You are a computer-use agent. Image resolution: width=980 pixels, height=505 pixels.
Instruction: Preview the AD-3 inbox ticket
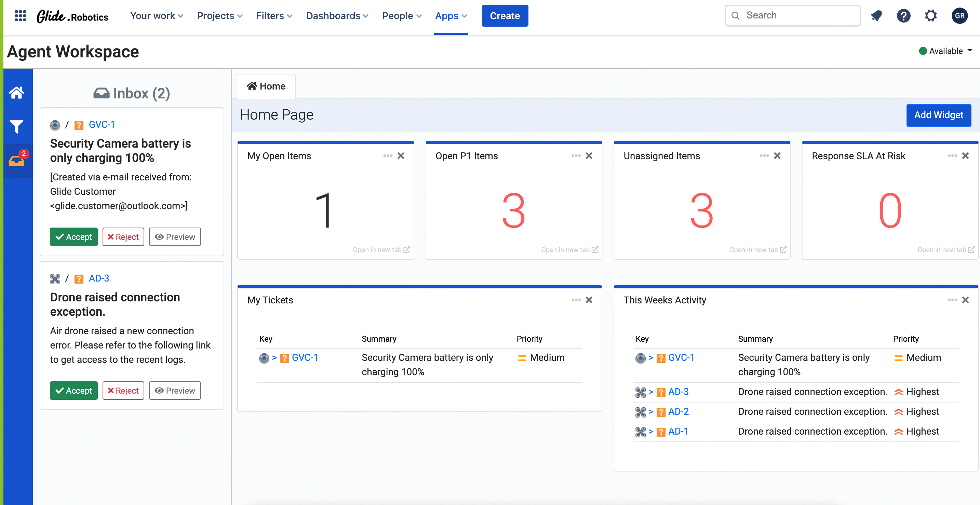(x=175, y=391)
